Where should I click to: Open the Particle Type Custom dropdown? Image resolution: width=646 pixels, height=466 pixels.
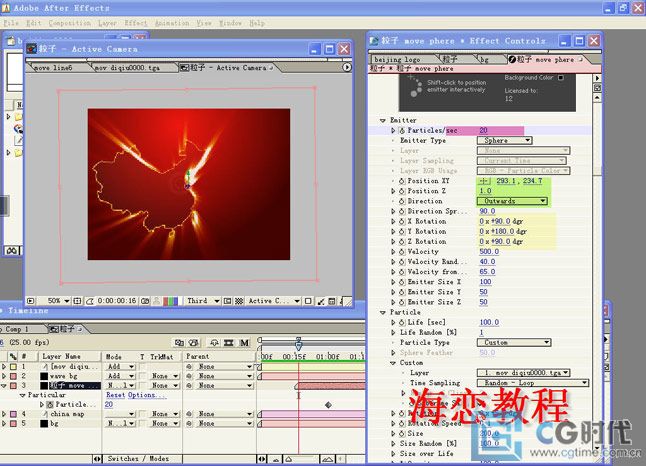(514, 342)
